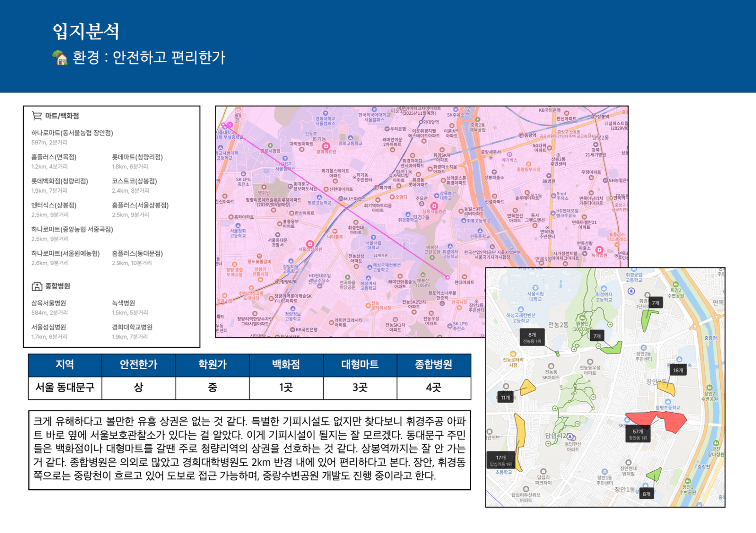Click the 지역 table header
The width and height of the screenshot is (756, 533).
65,365
